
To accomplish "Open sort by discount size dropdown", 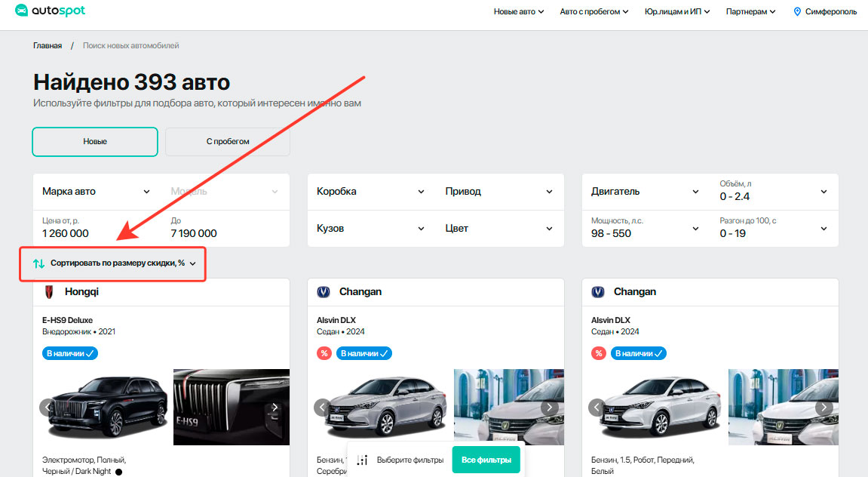I will coord(115,263).
